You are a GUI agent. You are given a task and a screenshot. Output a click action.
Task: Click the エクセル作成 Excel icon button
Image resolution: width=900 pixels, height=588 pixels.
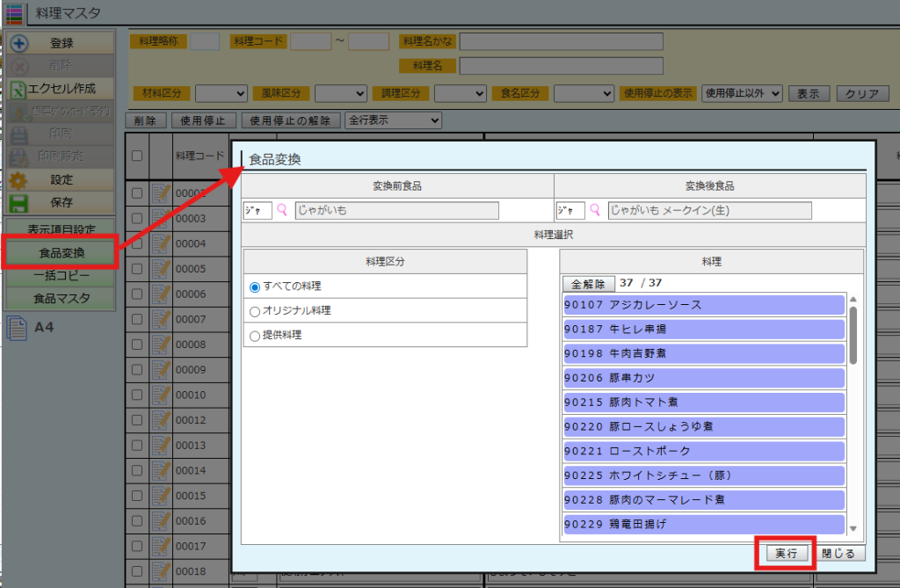click(x=19, y=89)
